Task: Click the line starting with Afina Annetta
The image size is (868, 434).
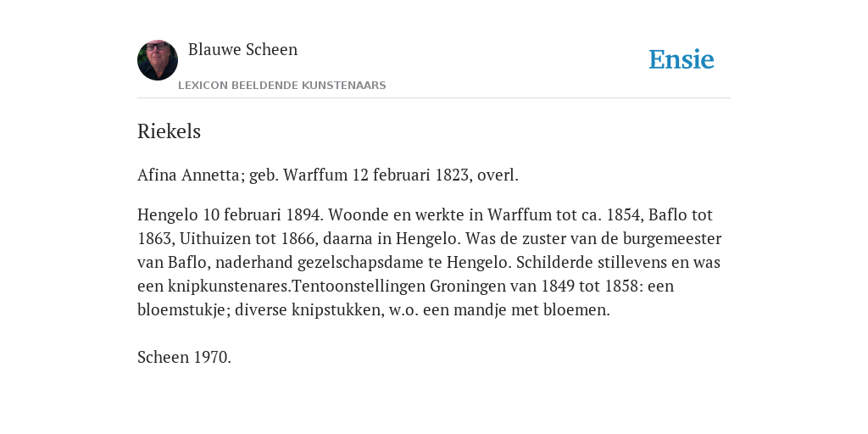Action: [x=328, y=175]
